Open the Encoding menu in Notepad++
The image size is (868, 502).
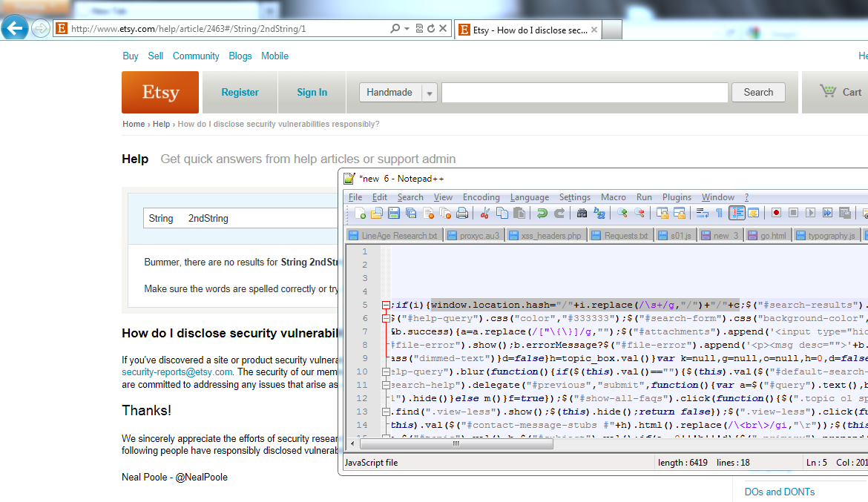click(x=481, y=197)
